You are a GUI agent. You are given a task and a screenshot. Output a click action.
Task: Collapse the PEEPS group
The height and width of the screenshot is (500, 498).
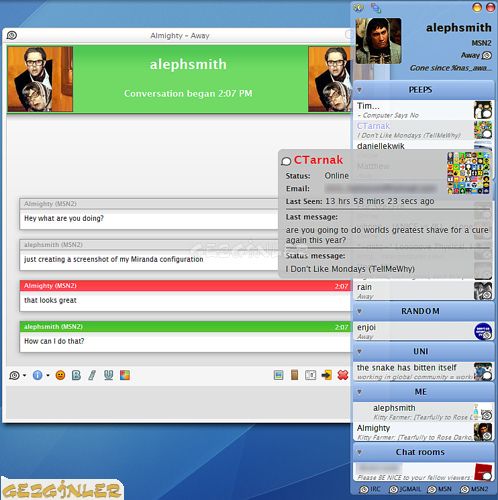point(360,90)
